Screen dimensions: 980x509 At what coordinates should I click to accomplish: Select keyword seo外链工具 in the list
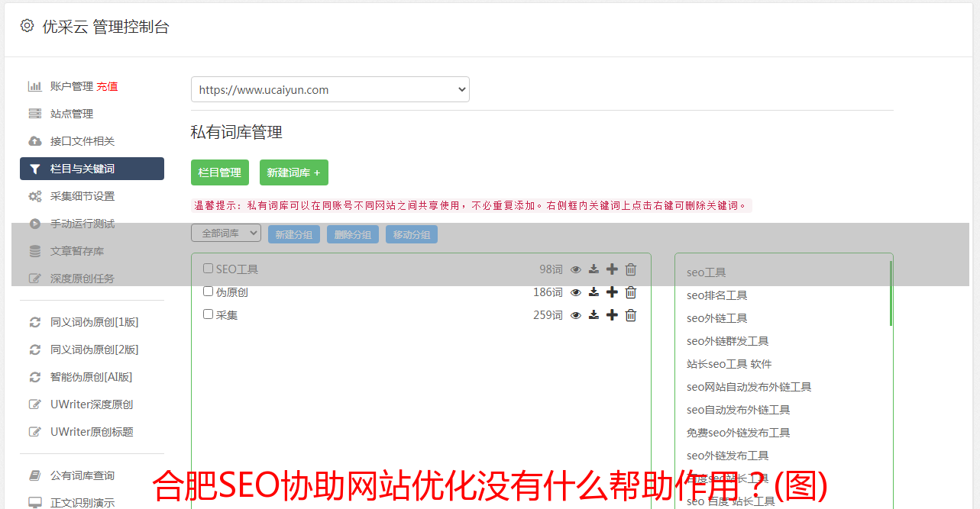tap(716, 318)
